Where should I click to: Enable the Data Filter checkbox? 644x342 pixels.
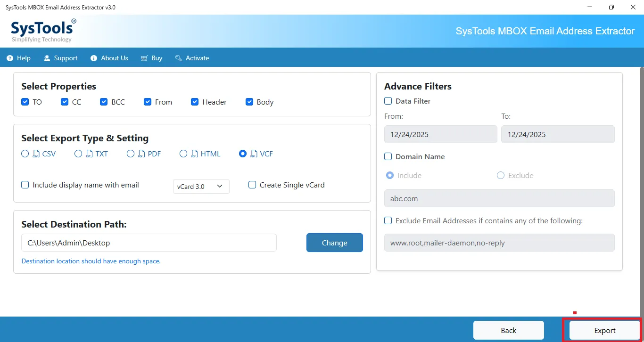click(x=388, y=101)
